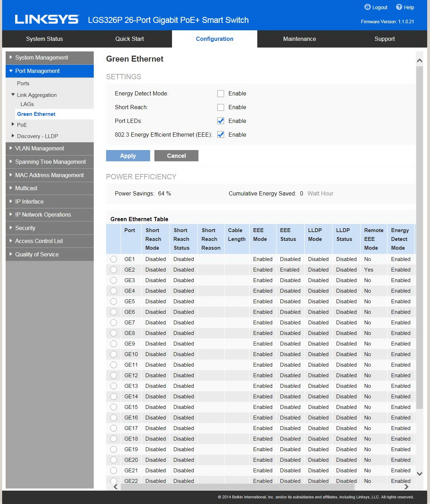This screenshot has width=430, height=504.
Task: Select the GE16 port radio button
Action: [x=113, y=418]
